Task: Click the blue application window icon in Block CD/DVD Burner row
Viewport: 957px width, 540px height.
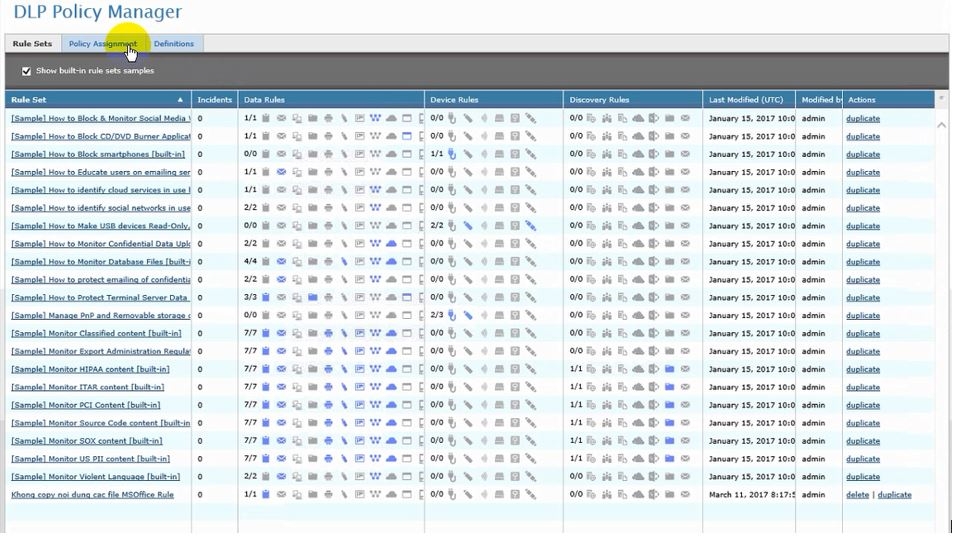Action: click(x=407, y=136)
